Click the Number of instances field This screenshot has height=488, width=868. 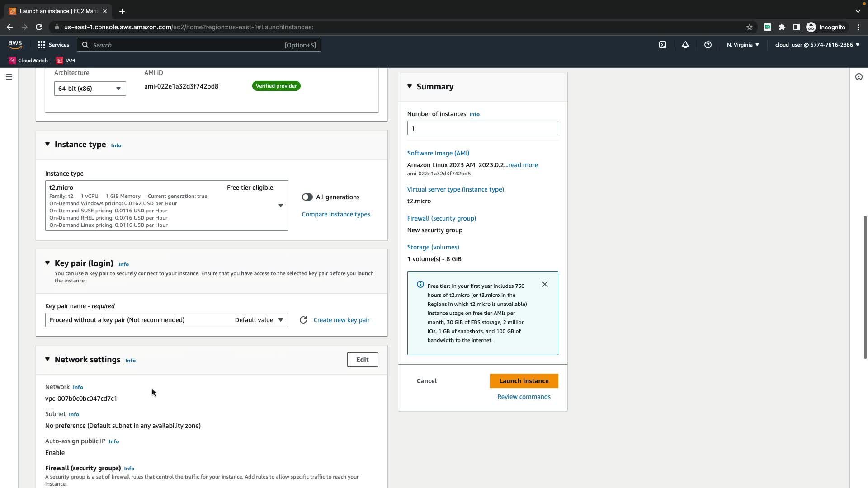(482, 128)
